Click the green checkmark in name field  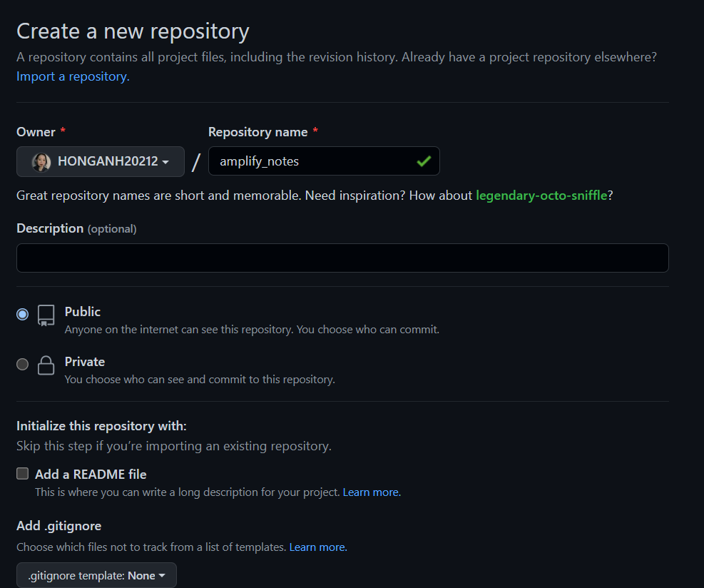424,161
